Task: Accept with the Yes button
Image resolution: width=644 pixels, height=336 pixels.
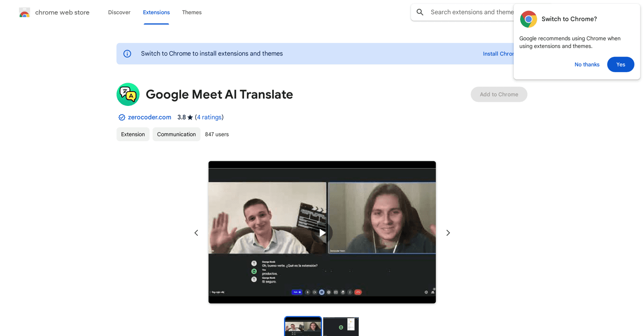Action: coord(620,64)
